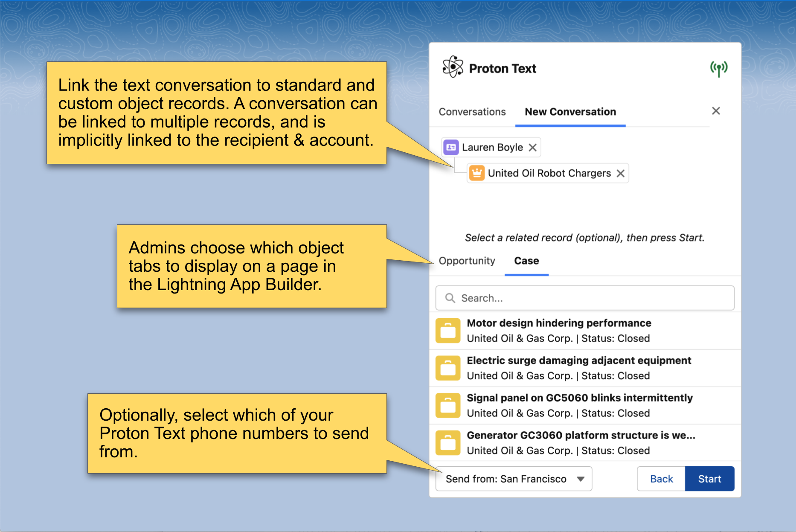The width and height of the screenshot is (796, 532).
Task: Click the magnifier icon in the search box
Action: tap(450, 298)
